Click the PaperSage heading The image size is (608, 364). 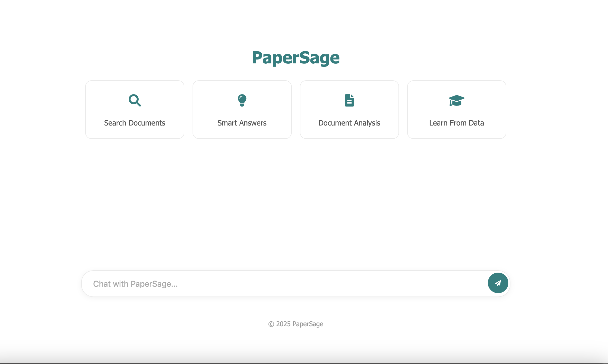pyautogui.click(x=296, y=58)
